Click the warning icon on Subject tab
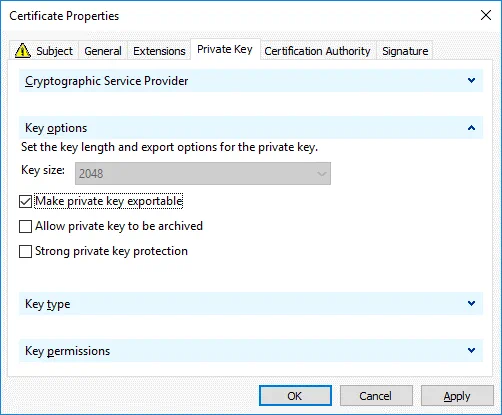Image resolution: width=502 pixels, height=415 pixels. [22, 51]
